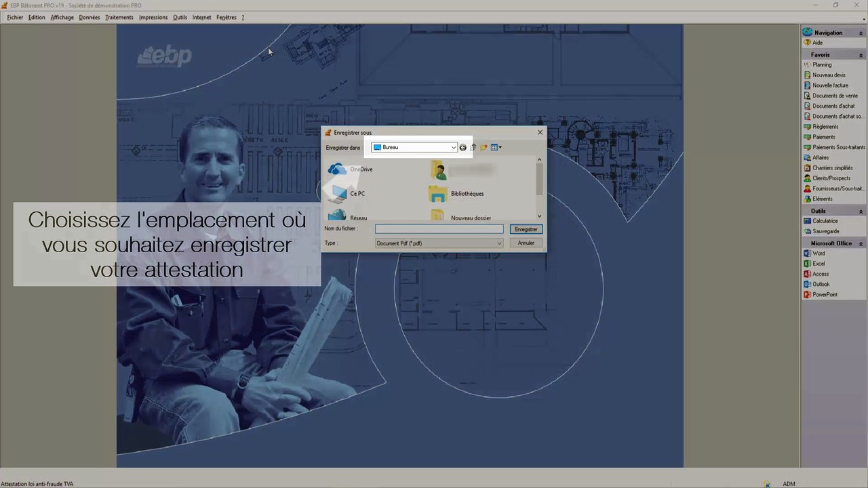
Task: Collapse the Favoris panel section
Action: tap(861, 55)
